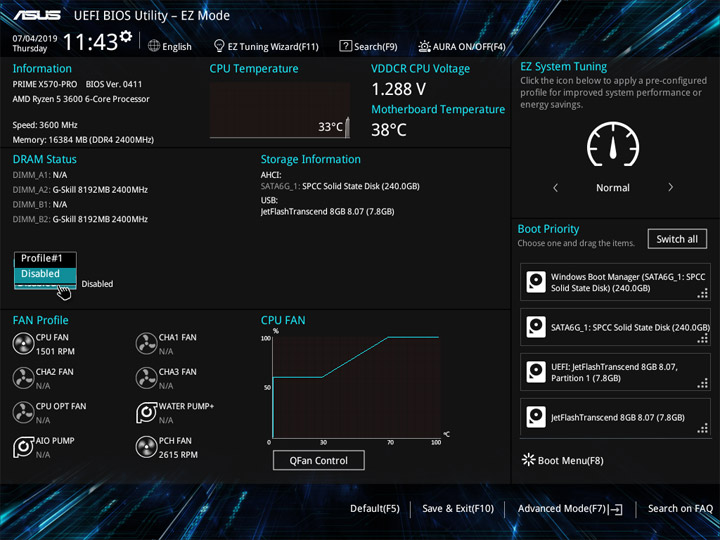Click the CHA3 FAN fan icon
Screen dimensions: 720x540
pyautogui.click(x=146, y=378)
